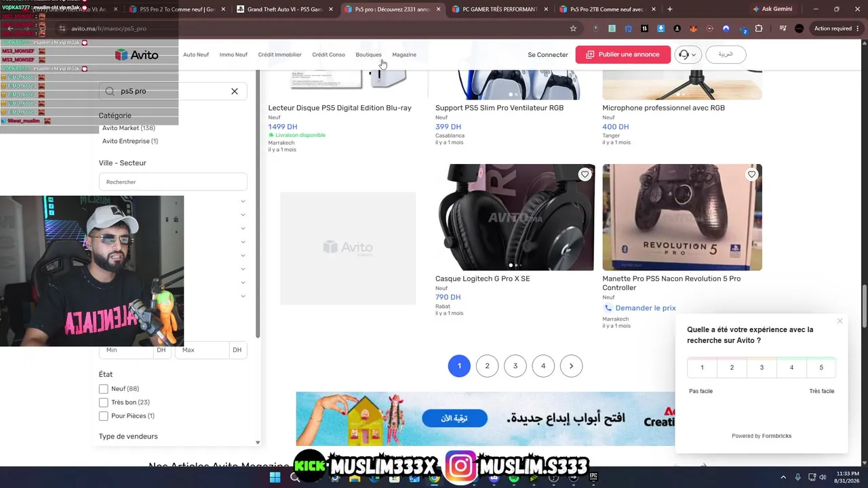
Task: Switch to the 'PC GAMER TRÈS PERFORMANT' tab
Action: [x=498, y=9]
